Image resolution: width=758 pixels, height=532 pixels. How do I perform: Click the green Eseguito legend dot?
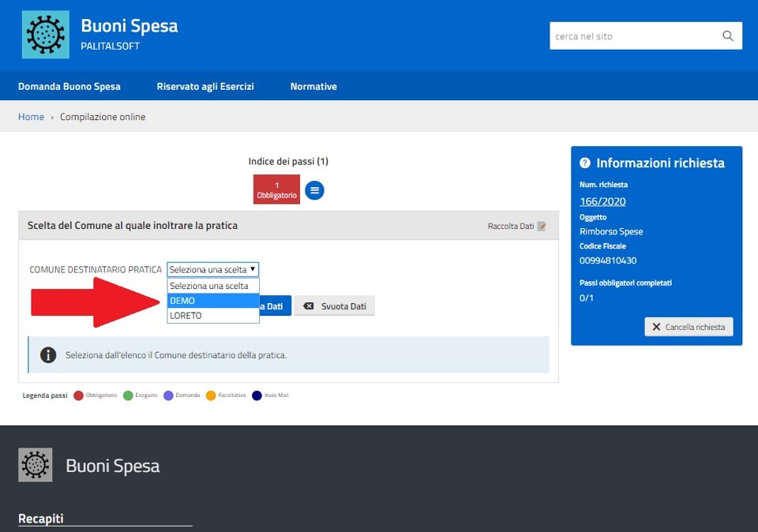128,395
